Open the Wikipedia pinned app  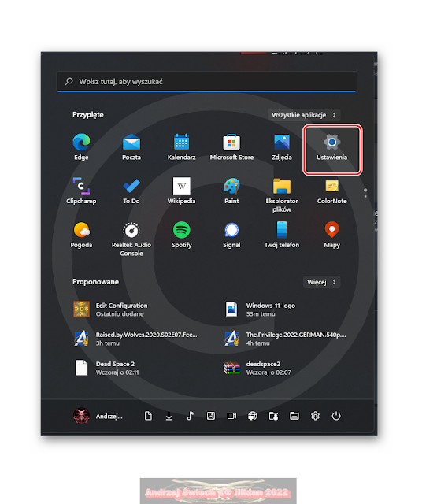click(x=182, y=191)
